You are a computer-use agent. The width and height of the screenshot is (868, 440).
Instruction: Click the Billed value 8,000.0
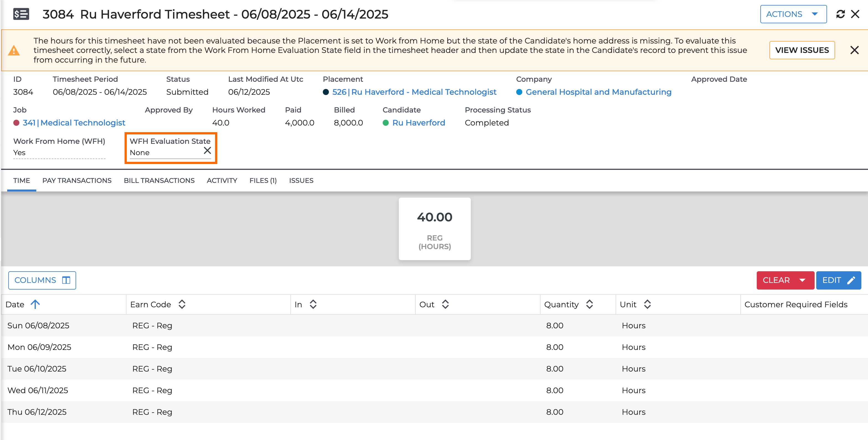click(348, 123)
